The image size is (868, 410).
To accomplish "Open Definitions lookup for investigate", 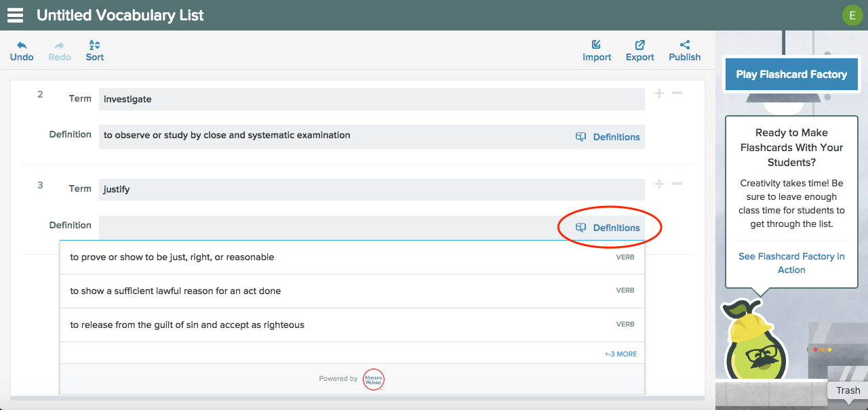I will [x=608, y=137].
